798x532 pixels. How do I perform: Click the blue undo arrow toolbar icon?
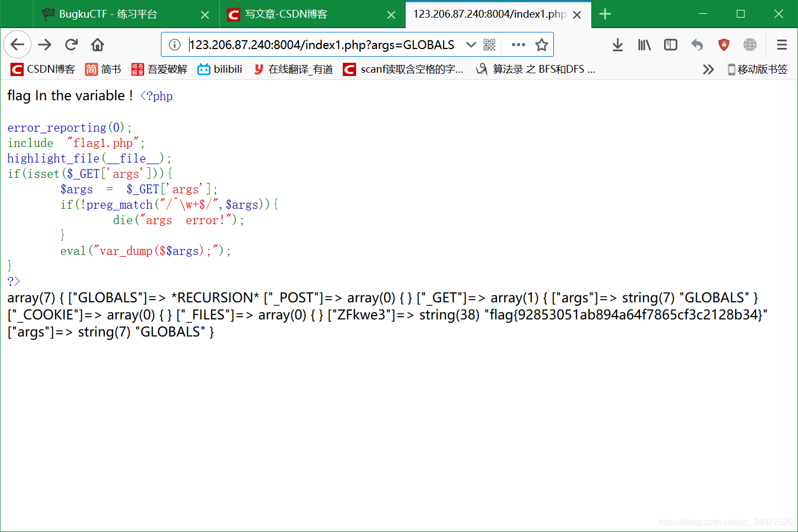[x=697, y=45]
